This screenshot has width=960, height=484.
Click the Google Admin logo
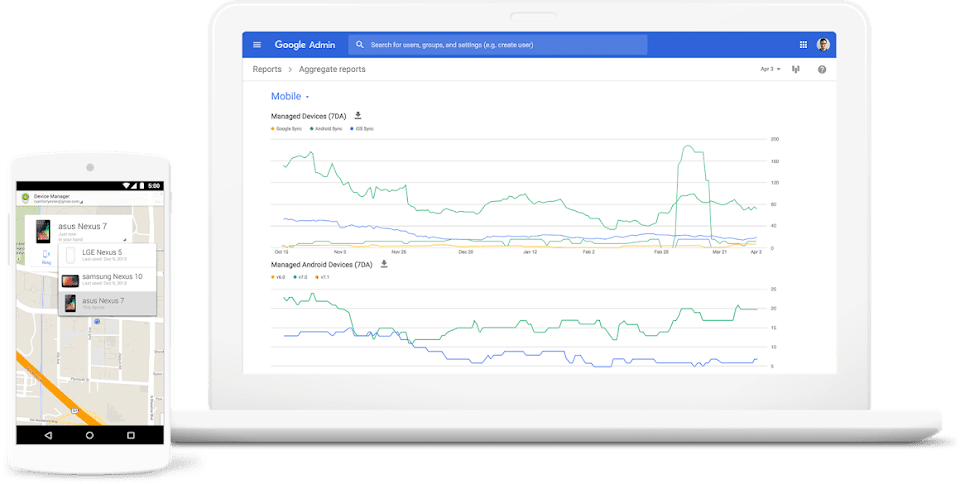tap(304, 45)
